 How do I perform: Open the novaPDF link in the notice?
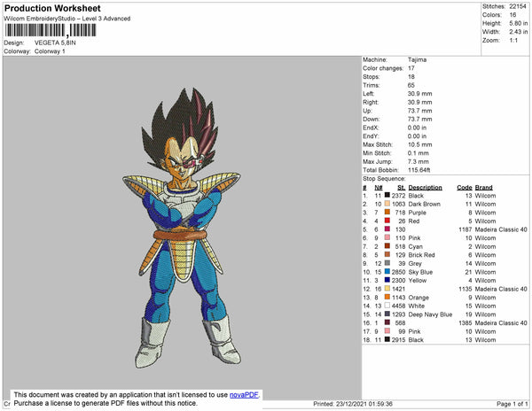point(244,395)
